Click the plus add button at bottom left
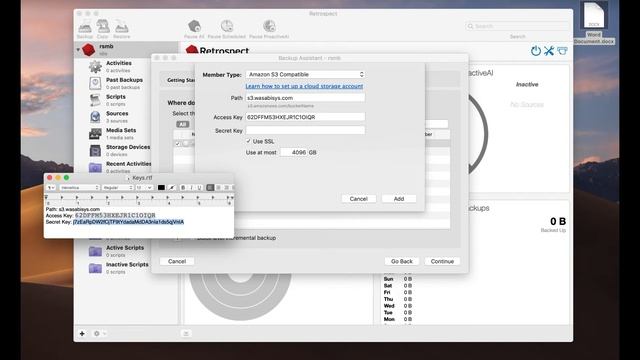The height and width of the screenshot is (360, 640). coord(82,333)
